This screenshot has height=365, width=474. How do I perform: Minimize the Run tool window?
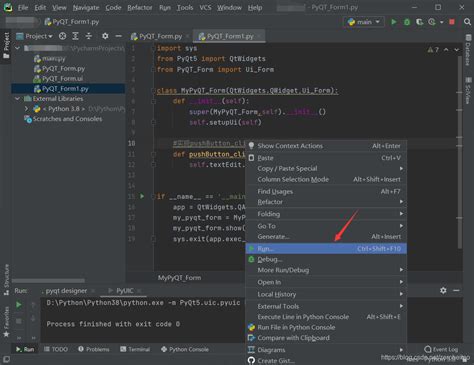coord(456,290)
